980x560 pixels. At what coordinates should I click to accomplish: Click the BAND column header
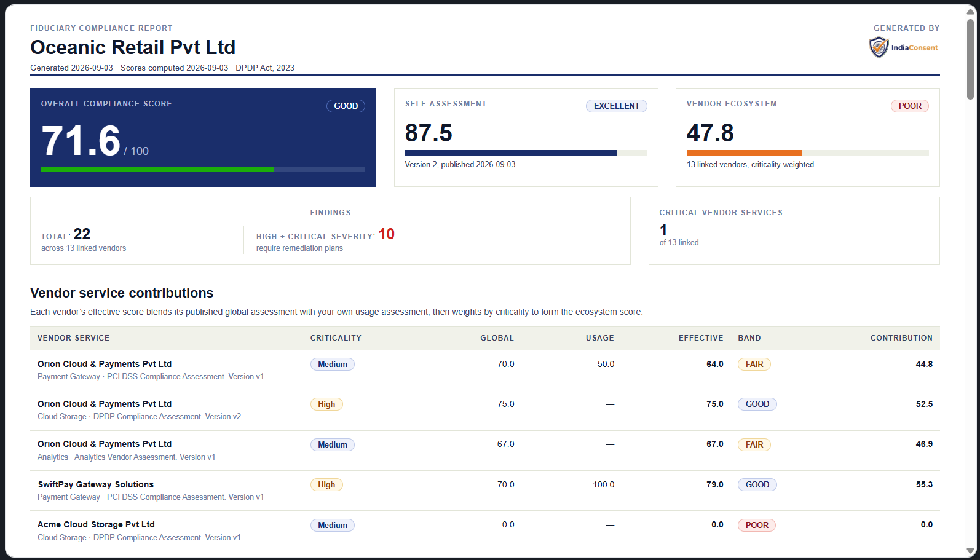(749, 338)
